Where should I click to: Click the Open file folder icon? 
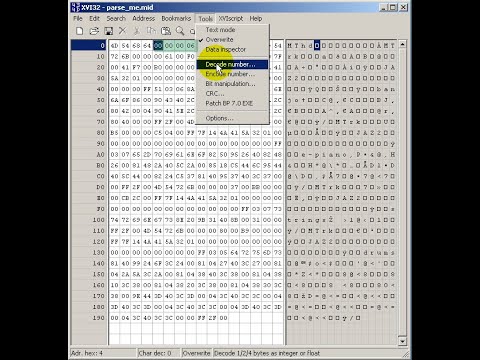pos(94,31)
